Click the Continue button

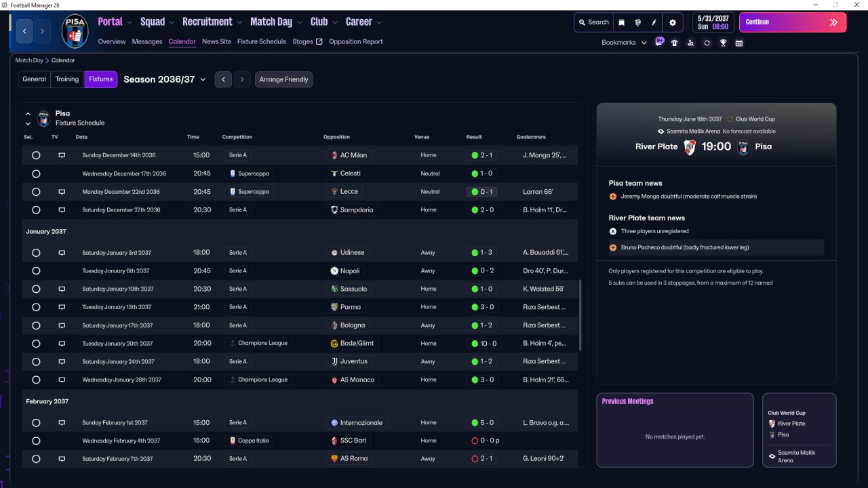[793, 22]
